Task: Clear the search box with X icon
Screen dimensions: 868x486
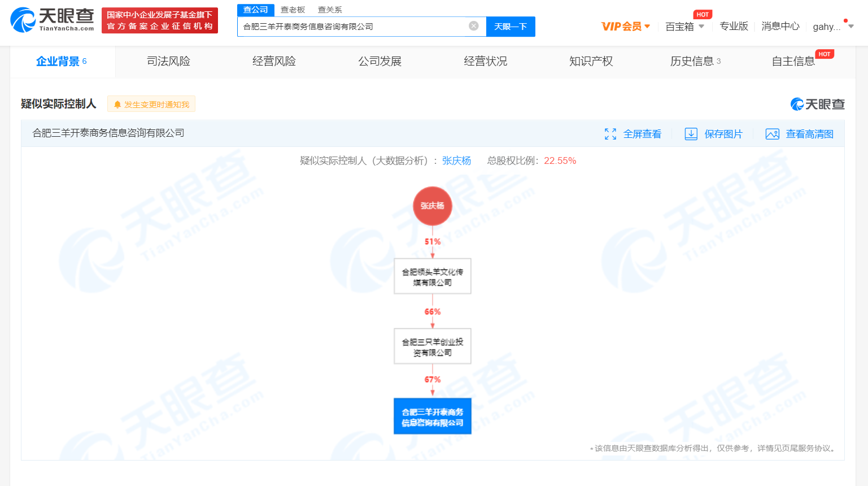Action: 474,26
